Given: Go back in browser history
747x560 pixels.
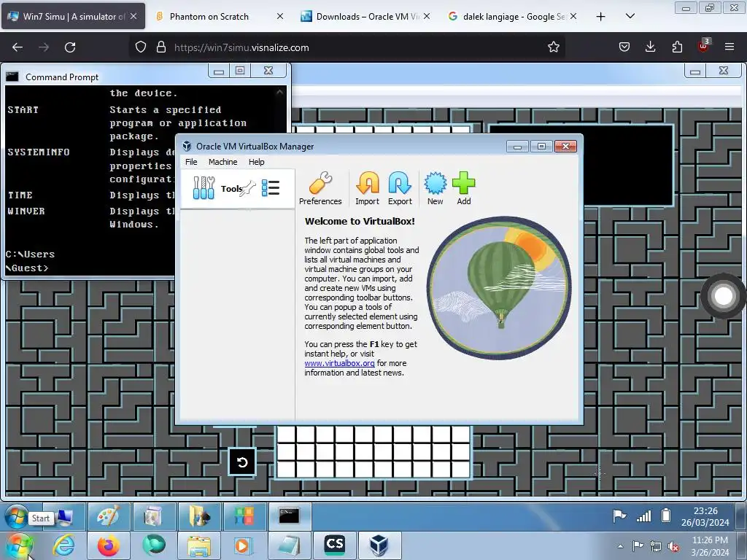Looking at the screenshot, I should [x=18, y=47].
